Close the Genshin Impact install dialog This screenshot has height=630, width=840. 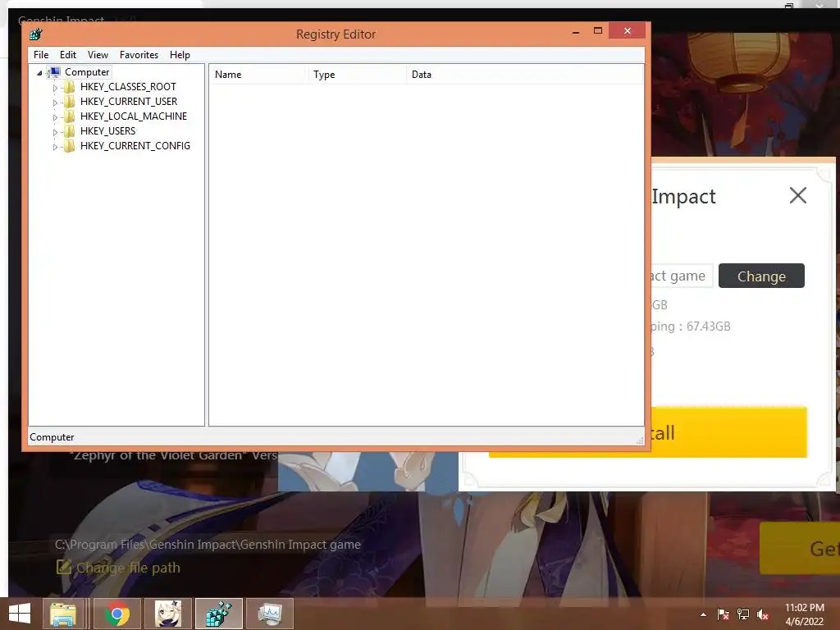coord(797,195)
